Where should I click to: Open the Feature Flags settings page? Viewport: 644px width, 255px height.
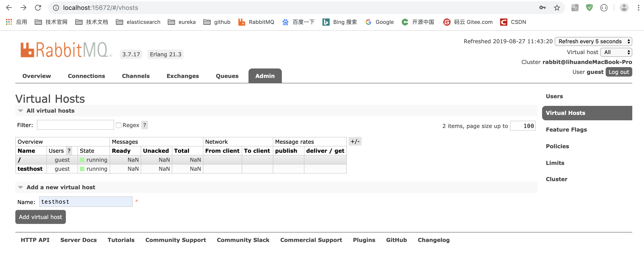click(566, 129)
